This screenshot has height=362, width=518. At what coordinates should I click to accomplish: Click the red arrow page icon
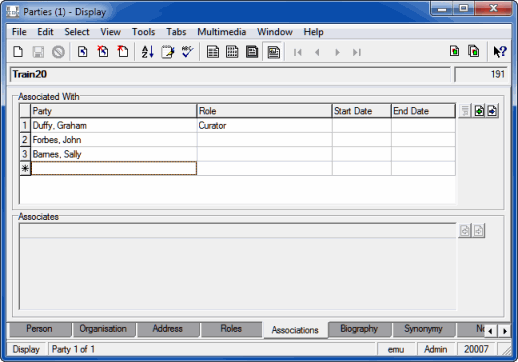coord(123,52)
